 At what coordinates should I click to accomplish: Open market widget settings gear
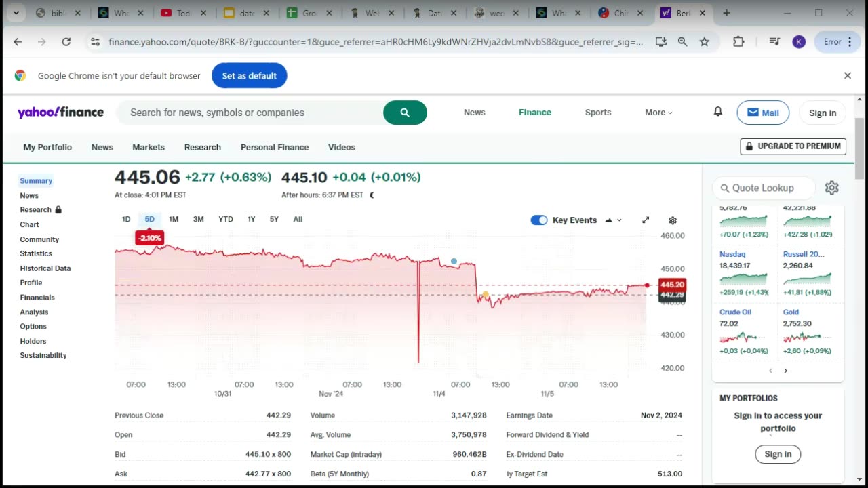(x=832, y=188)
